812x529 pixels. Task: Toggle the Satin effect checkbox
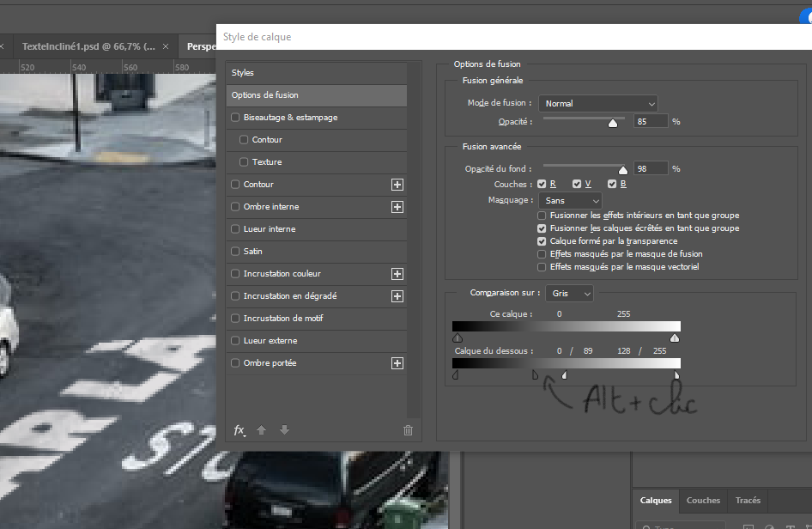[236, 252]
